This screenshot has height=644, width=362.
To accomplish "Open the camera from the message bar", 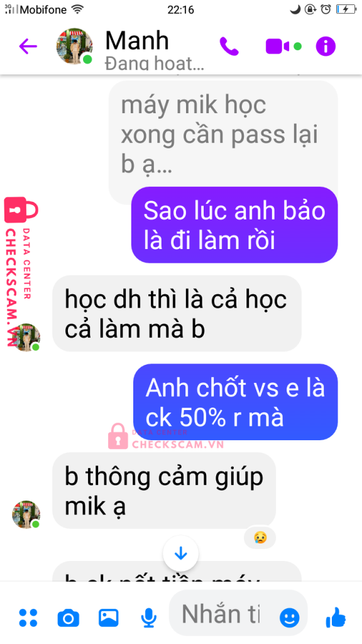I will tap(68, 618).
